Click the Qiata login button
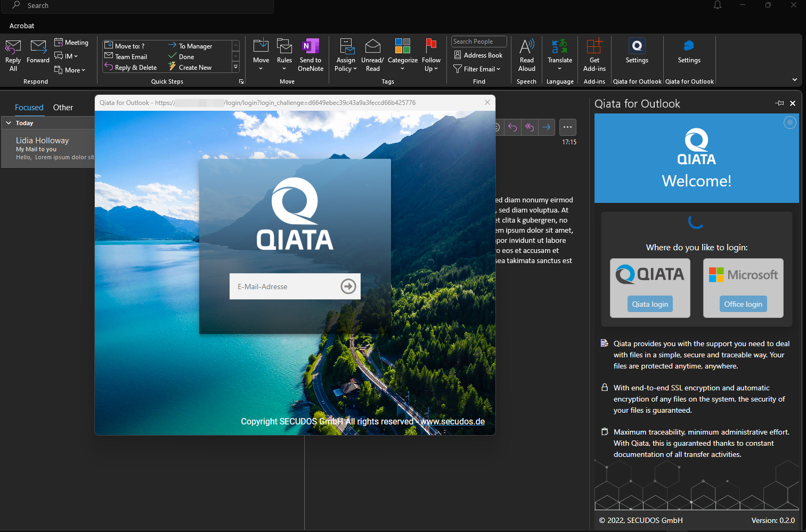Image resolution: width=806 pixels, height=532 pixels. click(x=650, y=304)
